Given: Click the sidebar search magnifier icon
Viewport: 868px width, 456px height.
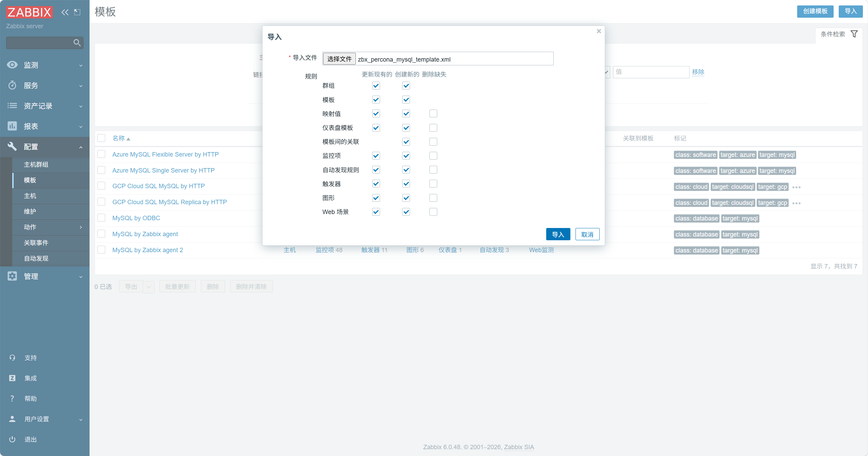Looking at the screenshot, I should 77,43.
